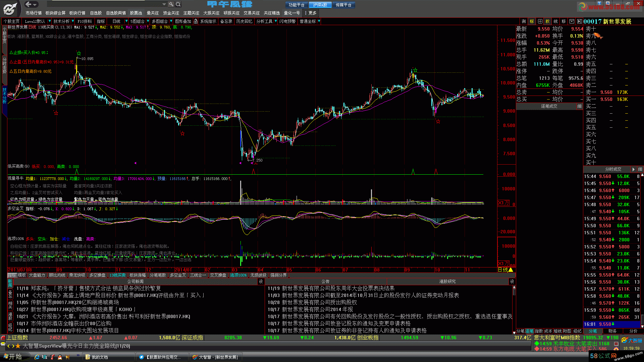The height and width of the screenshot is (362, 644).
Task: Expand the search box dropdown arrow
Action: click(x=164, y=4)
